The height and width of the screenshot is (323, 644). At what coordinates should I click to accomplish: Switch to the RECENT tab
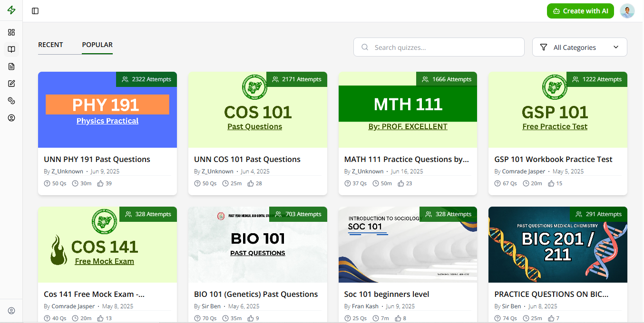50,45
